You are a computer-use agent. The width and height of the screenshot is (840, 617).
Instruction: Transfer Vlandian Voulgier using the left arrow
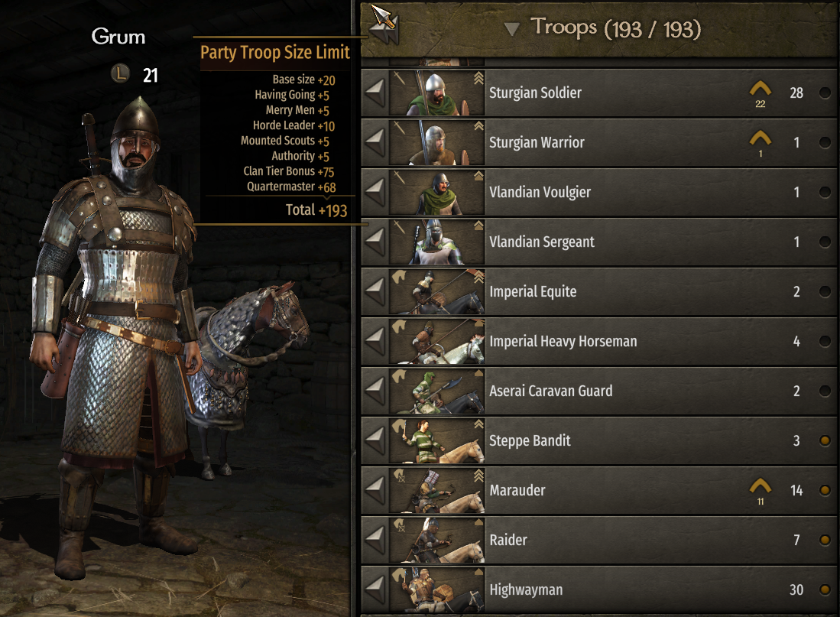(375, 192)
